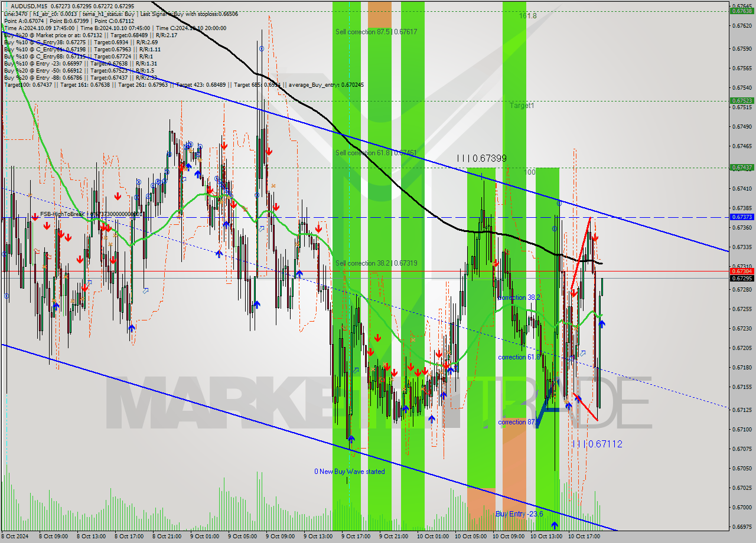This screenshot has width=756, height=543.
Task: Select the '161.8' extension label
Action: coord(528,16)
